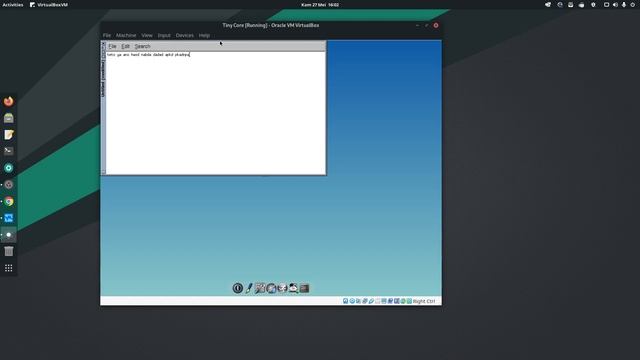Open the VirtualBoxVM app menu in top panel
This screenshot has width=640, height=360.
(49, 4)
